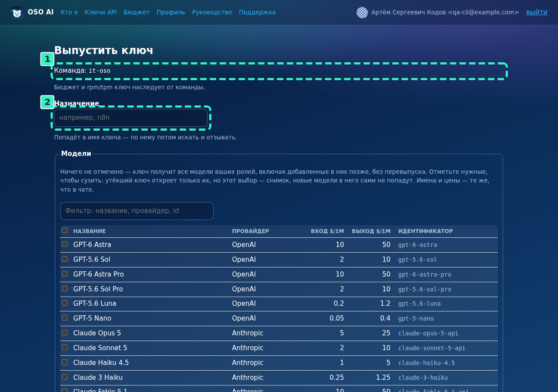Click the claude-haiku-4.5 identifier

[426, 363]
